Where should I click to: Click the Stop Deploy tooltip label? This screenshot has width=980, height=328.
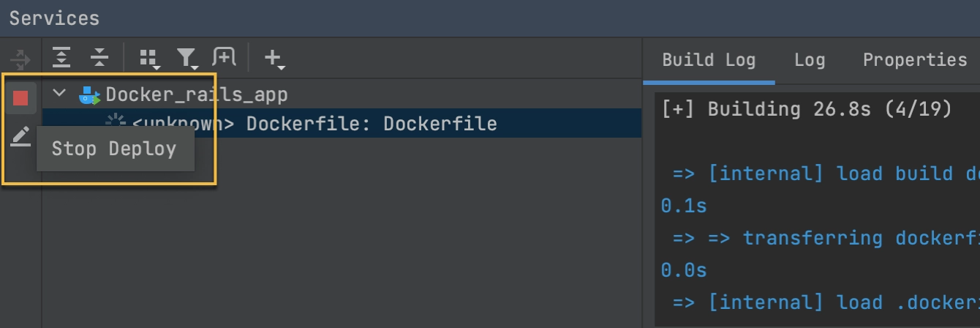point(114,149)
